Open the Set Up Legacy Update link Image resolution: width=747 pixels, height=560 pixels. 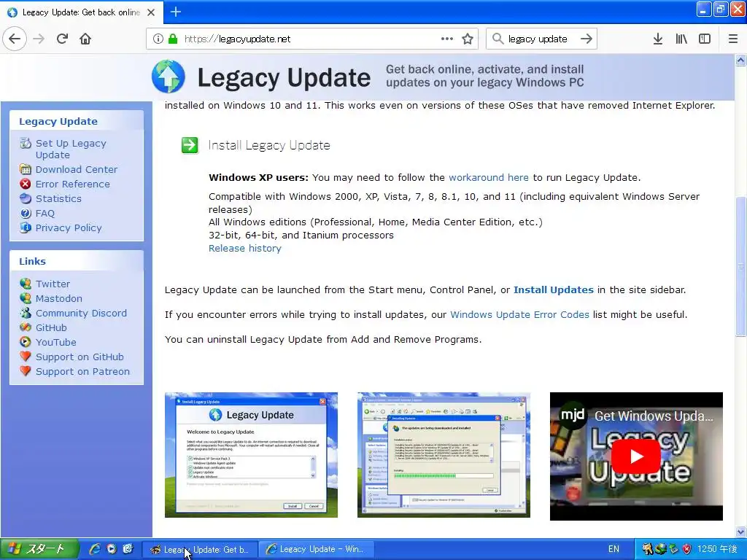(71, 149)
